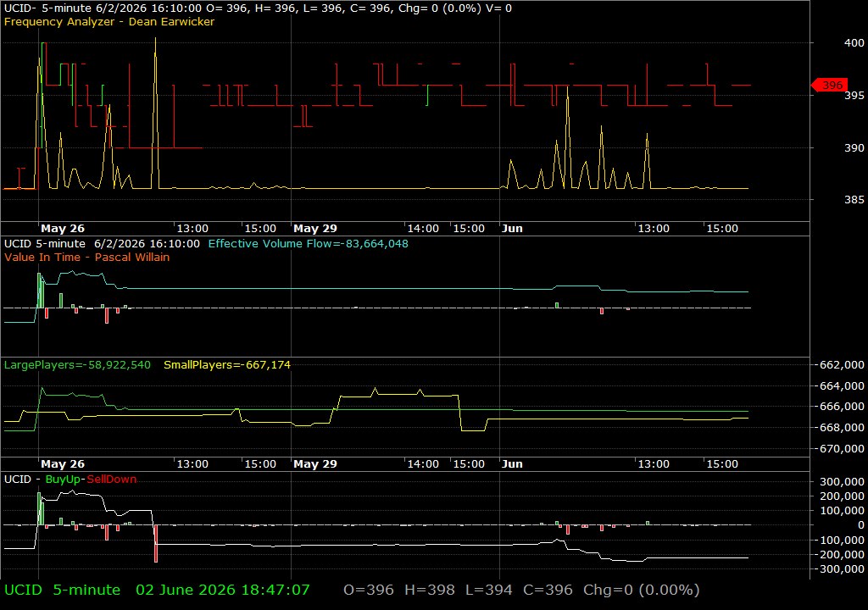This screenshot has width=868, height=610.
Task: Click the 395 price axis label
Action: point(854,95)
